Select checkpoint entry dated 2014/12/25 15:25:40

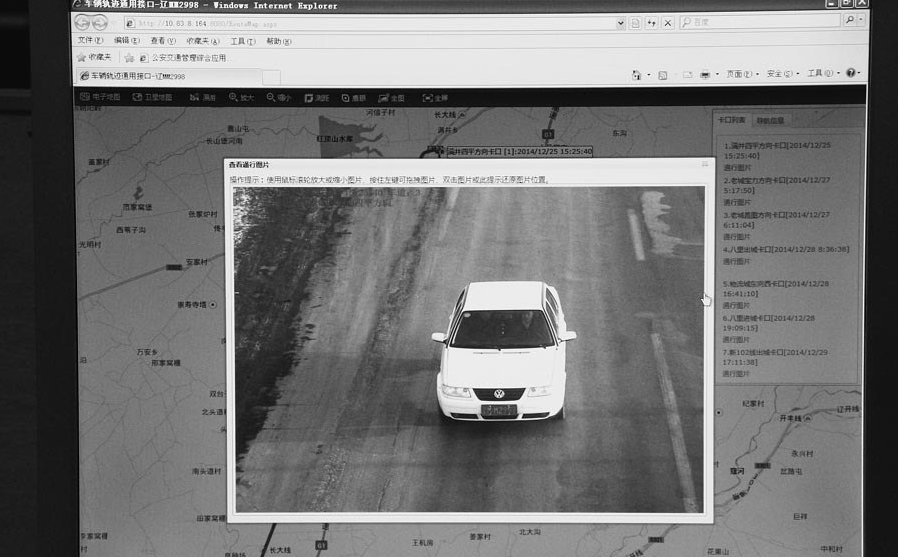coord(777,151)
